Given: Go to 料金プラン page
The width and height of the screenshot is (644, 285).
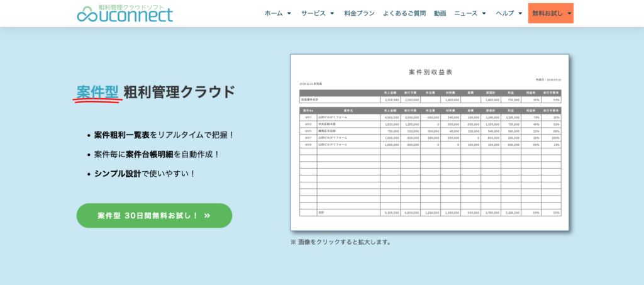Looking at the screenshot, I should [x=359, y=13].
